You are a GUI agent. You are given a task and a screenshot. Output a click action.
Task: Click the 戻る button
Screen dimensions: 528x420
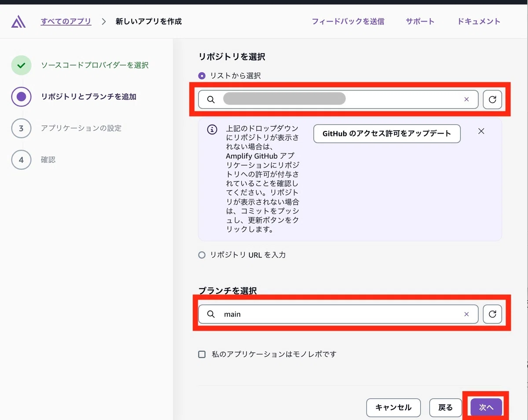(445, 408)
